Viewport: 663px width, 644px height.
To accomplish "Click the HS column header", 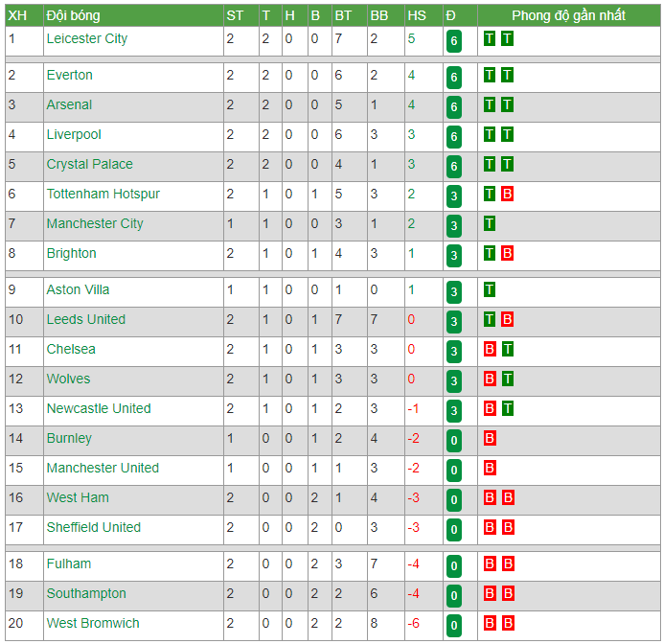I will (417, 15).
